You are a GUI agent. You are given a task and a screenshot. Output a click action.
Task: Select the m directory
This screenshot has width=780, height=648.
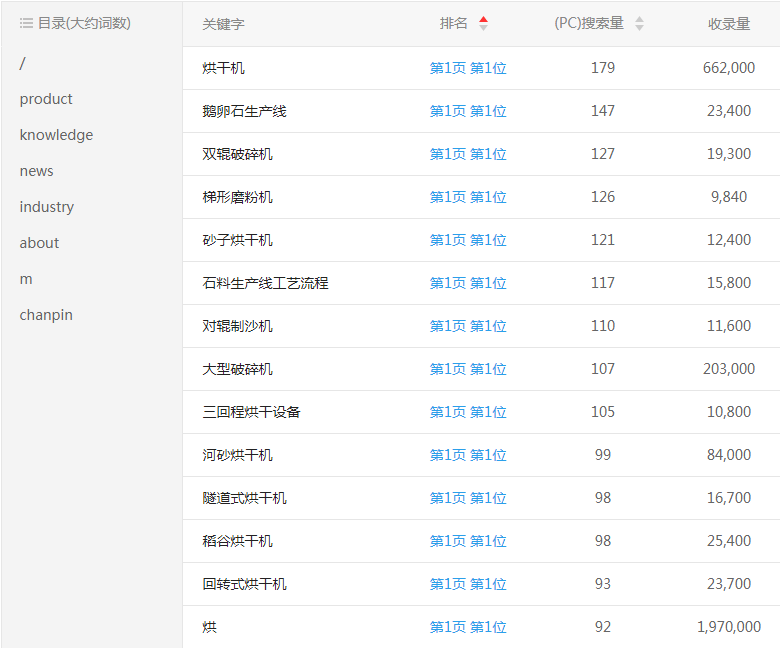[x=26, y=279]
